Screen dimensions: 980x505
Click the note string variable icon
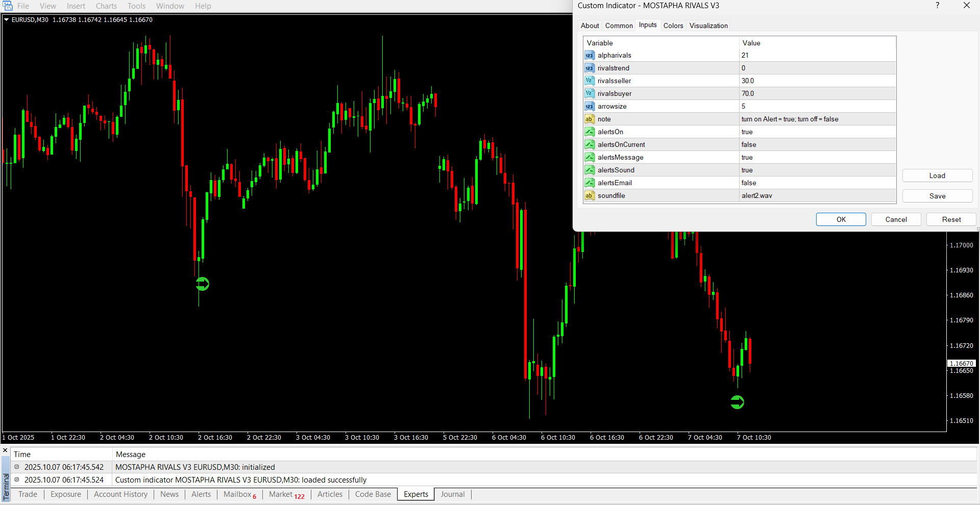coord(590,119)
